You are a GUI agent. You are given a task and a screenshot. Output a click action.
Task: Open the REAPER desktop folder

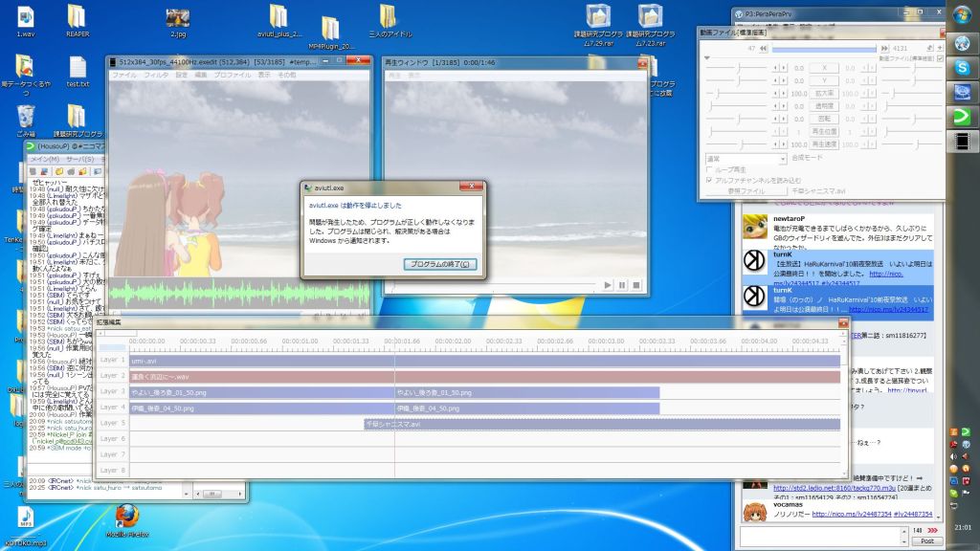(x=77, y=21)
